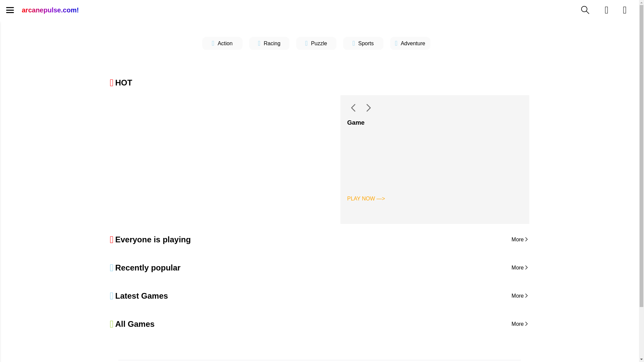Select the Puzzle category

[x=316, y=44]
